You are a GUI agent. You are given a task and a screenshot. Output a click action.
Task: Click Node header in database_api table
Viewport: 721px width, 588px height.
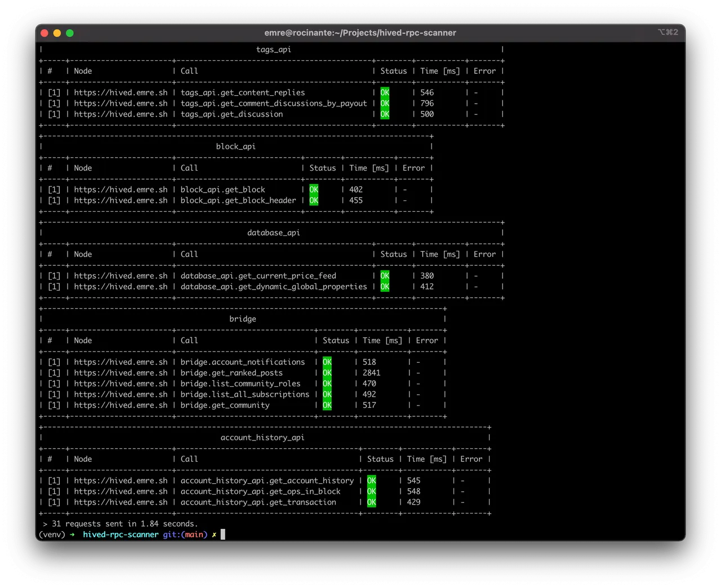83,254
